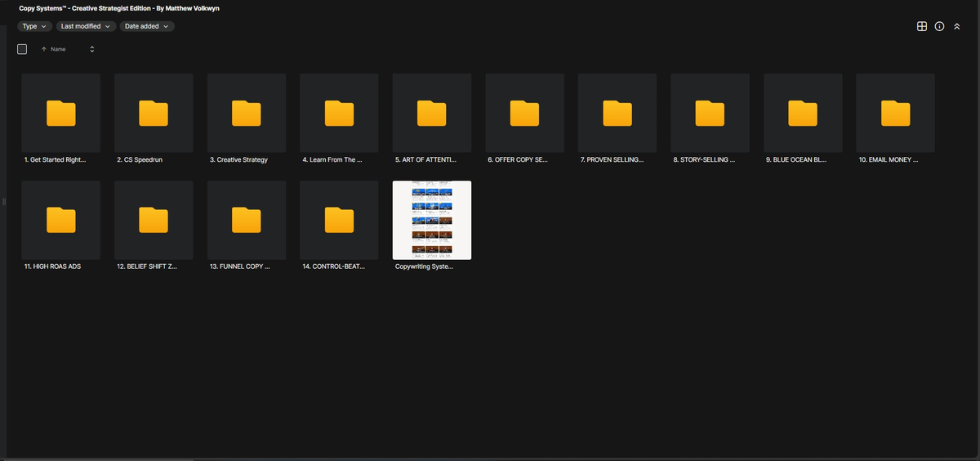Viewport: 980px width, 461px height.
Task: Open the 3. Creative Strategy folder
Action: [x=247, y=113]
